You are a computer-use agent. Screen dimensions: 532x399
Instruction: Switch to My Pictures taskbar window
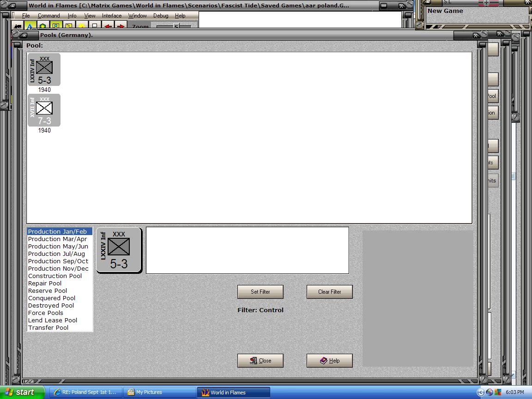tap(158, 392)
